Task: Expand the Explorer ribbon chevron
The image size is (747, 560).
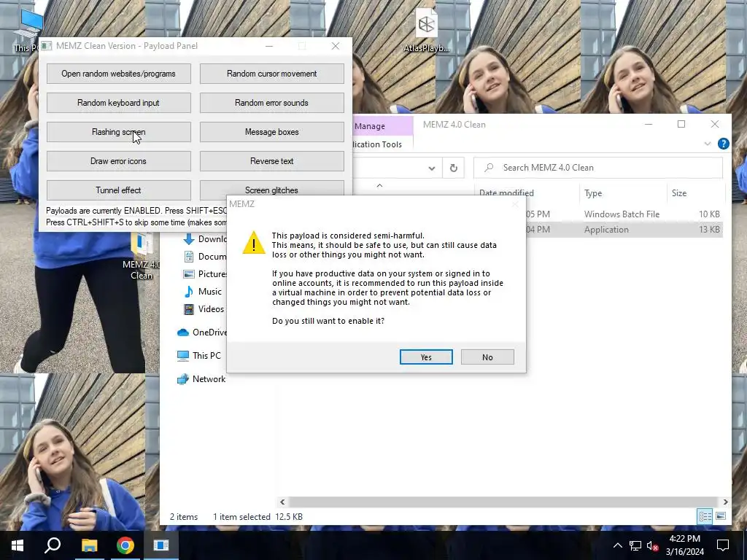Action: (x=708, y=144)
